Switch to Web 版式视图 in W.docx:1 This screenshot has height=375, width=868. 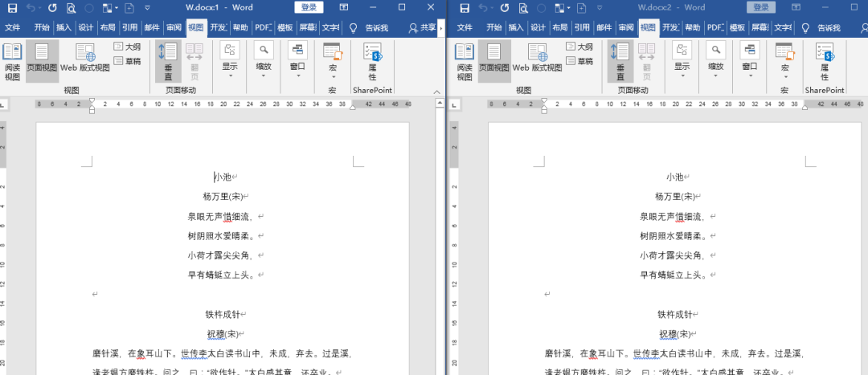point(85,58)
